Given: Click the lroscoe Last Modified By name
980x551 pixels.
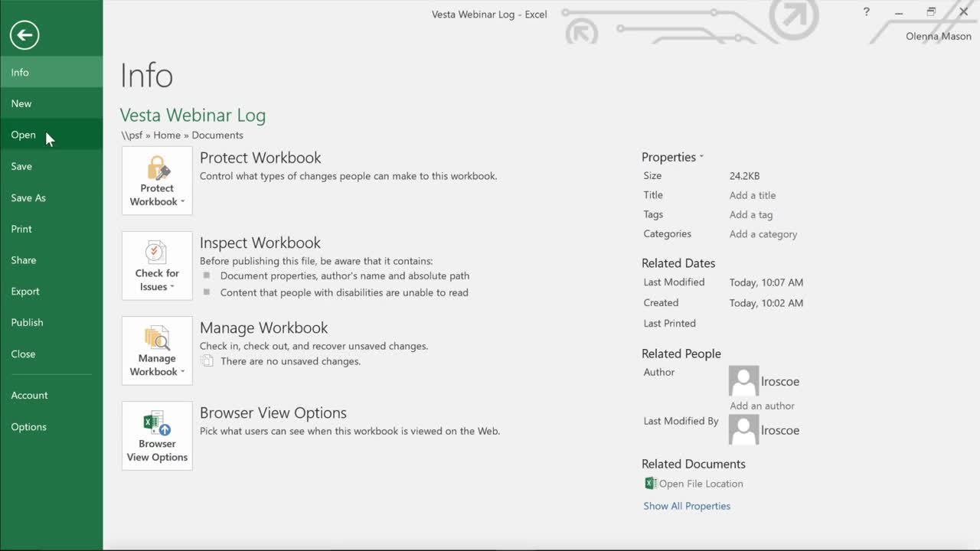Looking at the screenshot, I should click(780, 430).
